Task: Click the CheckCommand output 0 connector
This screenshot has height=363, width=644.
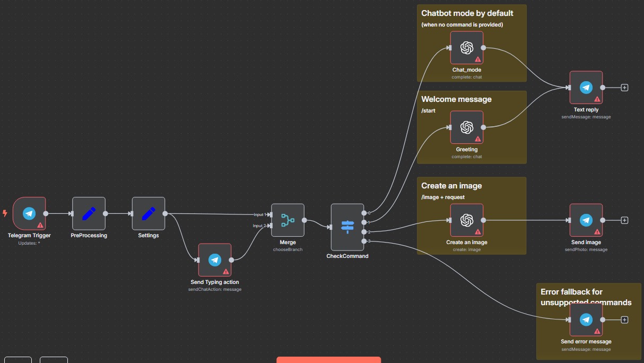Action: pos(364,213)
